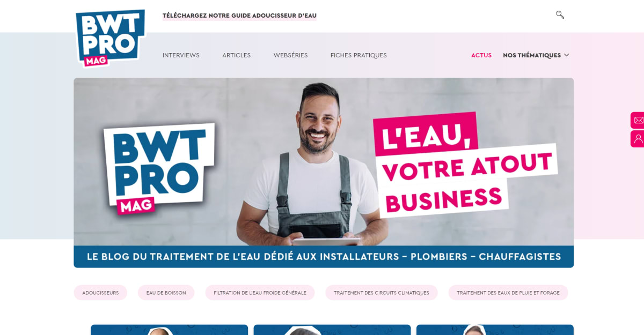This screenshot has width=644, height=335.
Task: Click the hero banner with plumber image
Action: 324,173
